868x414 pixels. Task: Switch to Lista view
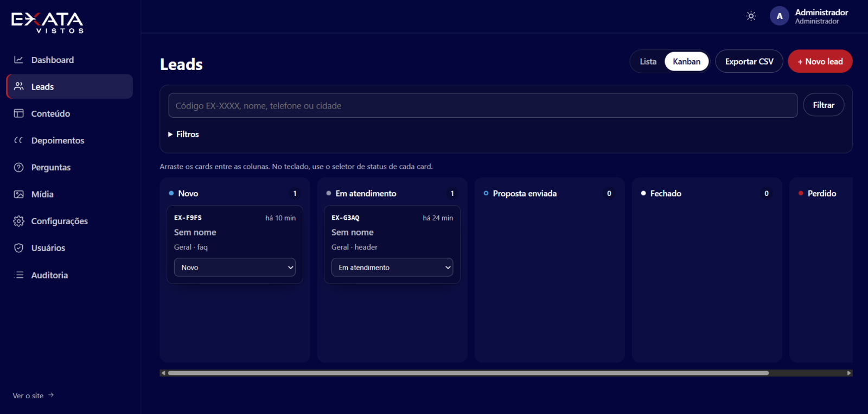648,61
